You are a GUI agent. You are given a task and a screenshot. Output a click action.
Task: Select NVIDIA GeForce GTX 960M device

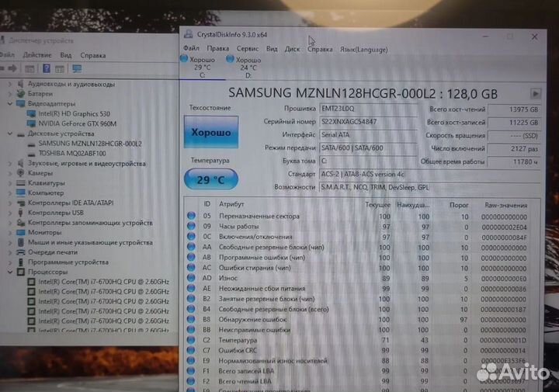click(x=78, y=123)
